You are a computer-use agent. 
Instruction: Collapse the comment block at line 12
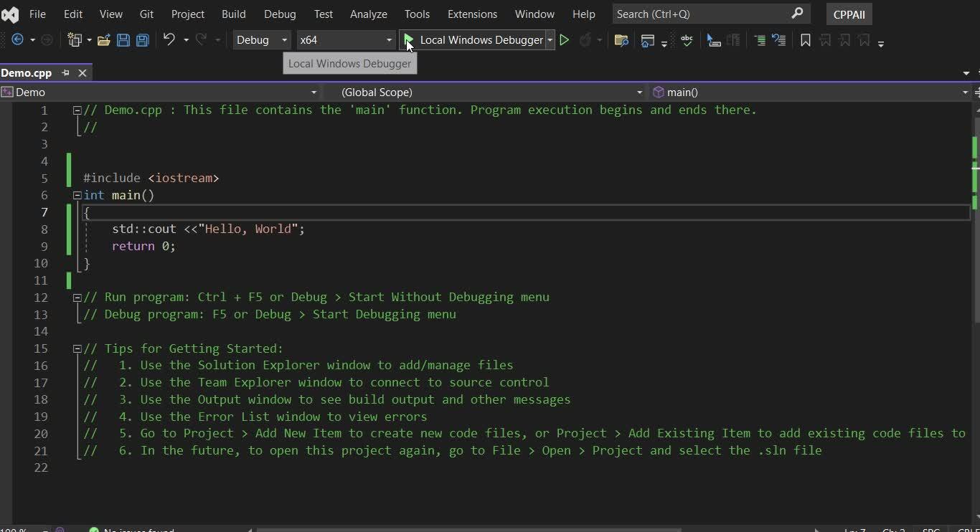click(77, 298)
